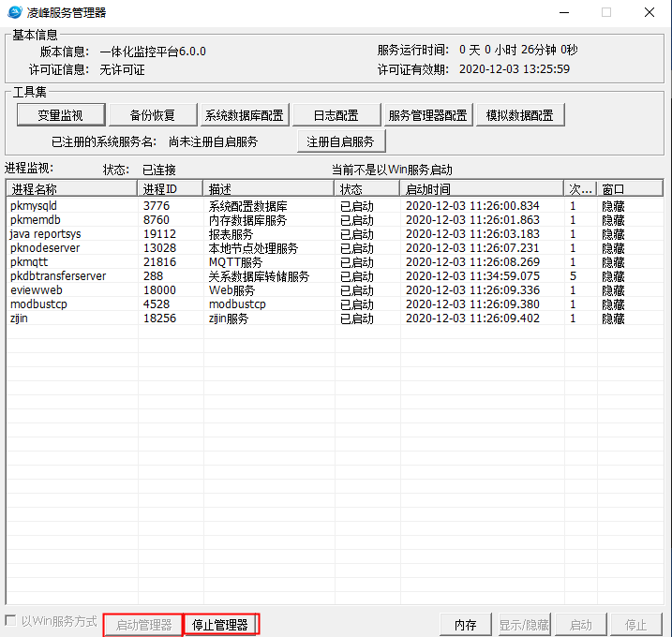Viewport: 672px width, 637px height.
Task: Click the MQTT服务 description cell
Action: point(235,262)
